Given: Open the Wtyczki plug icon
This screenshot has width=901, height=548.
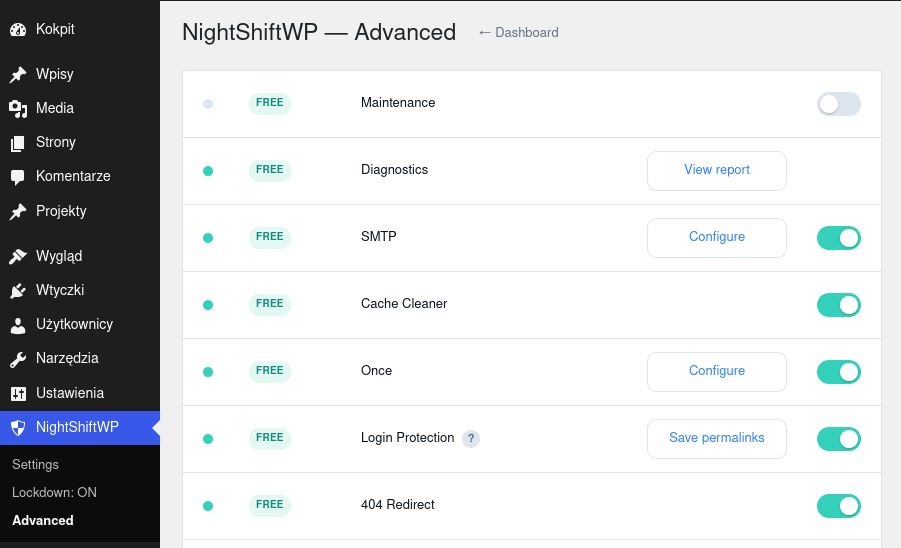Looking at the screenshot, I should click(x=18, y=291).
